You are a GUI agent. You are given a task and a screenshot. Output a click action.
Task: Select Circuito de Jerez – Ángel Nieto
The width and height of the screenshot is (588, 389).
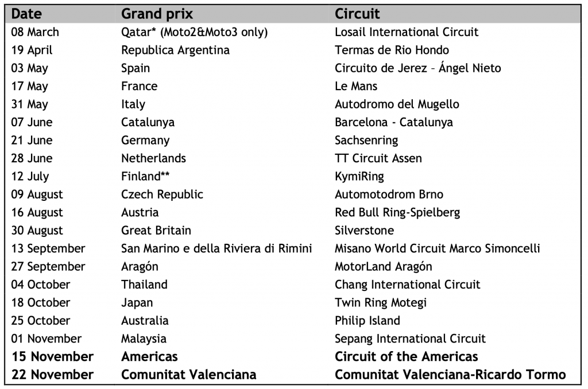[417, 68]
